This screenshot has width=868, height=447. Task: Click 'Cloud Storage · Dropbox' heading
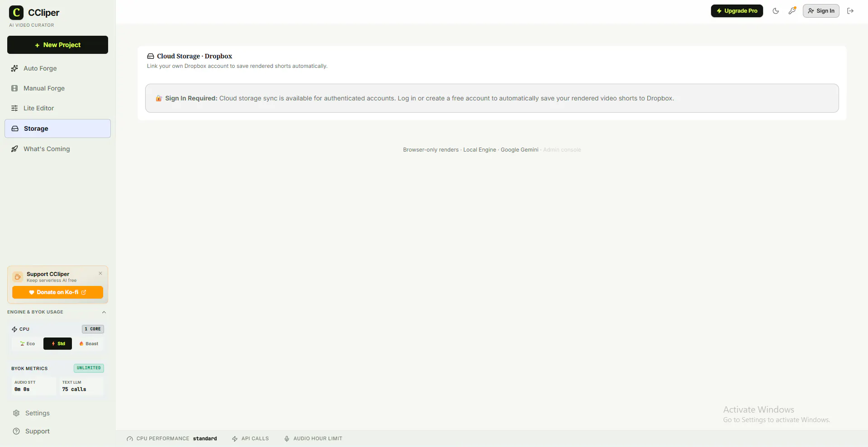tap(194, 56)
